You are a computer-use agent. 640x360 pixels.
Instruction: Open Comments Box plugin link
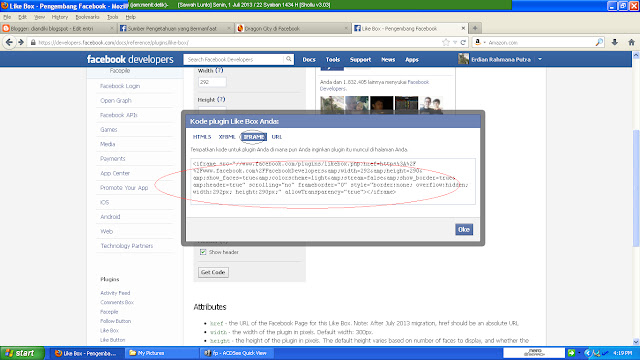117,302
